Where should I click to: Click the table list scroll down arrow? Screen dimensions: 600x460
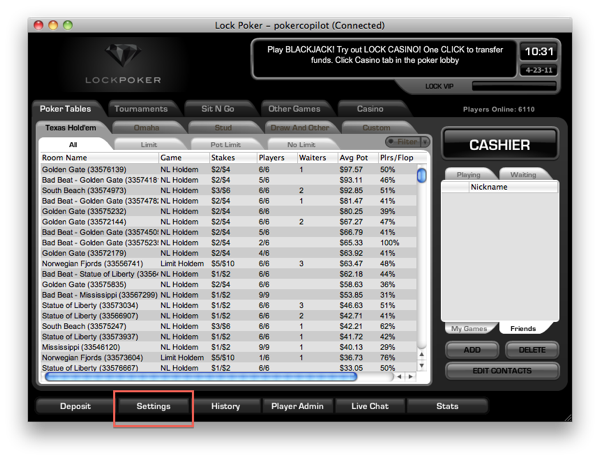421,365
